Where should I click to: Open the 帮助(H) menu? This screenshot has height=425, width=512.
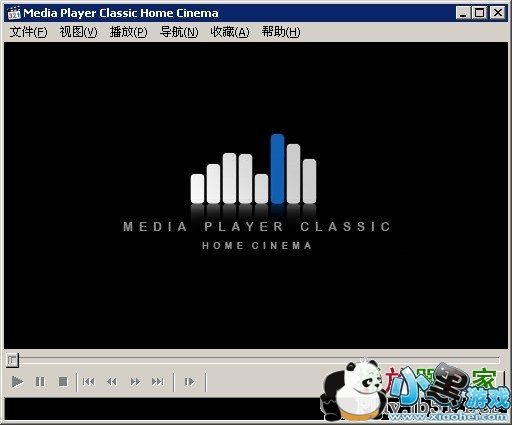(281, 32)
